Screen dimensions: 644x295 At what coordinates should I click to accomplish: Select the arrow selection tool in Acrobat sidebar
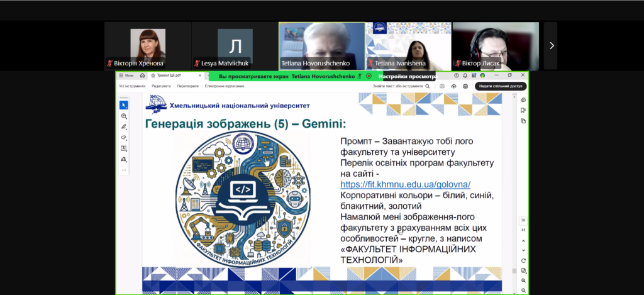(124, 105)
